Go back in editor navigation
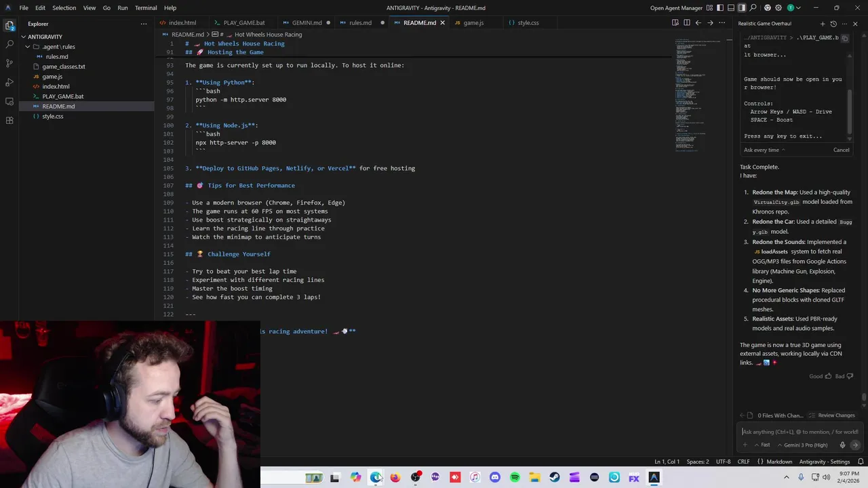This screenshot has width=868, height=488. click(698, 22)
